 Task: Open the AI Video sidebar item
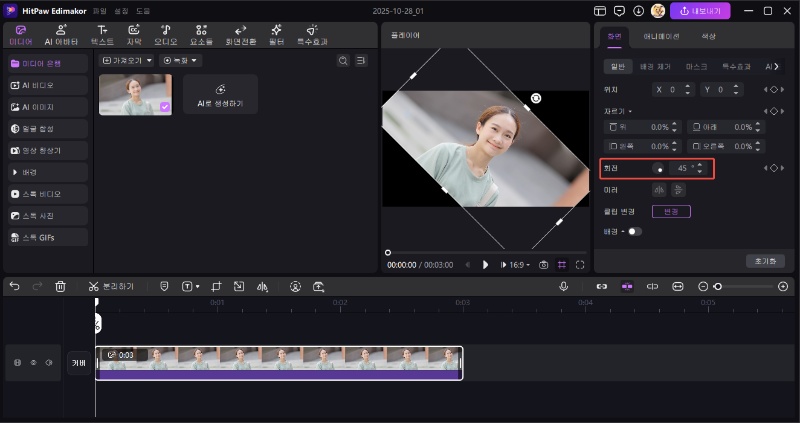(x=48, y=85)
